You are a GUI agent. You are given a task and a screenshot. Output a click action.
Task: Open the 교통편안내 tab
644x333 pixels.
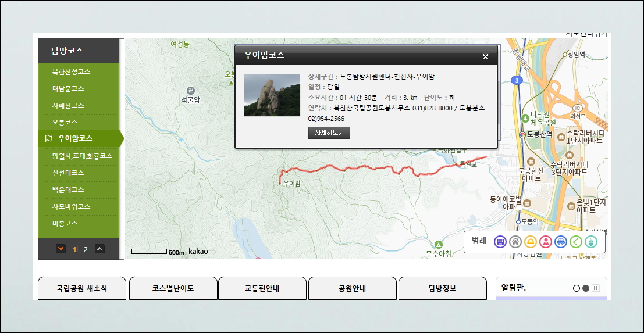[262, 288]
